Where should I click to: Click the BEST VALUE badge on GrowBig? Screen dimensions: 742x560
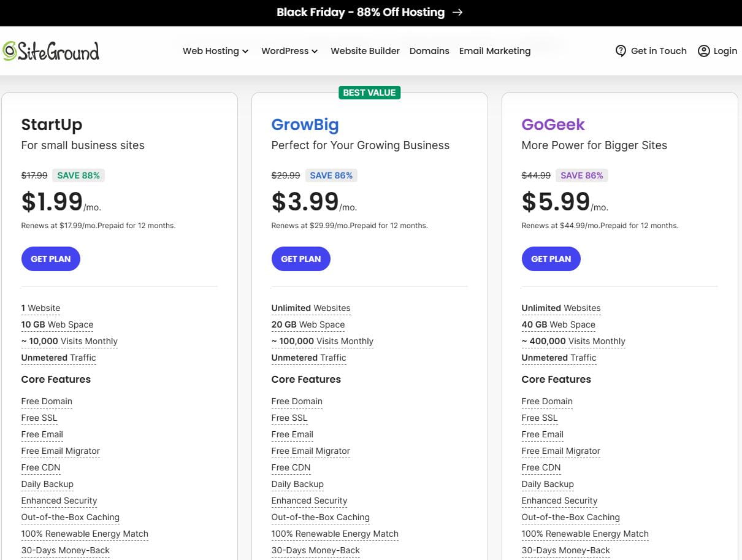369,93
